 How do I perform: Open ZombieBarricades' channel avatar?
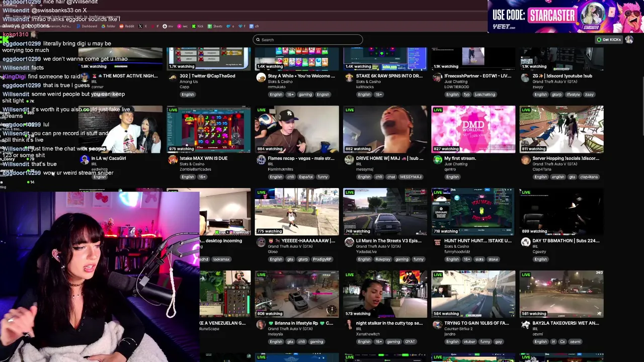click(x=173, y=159)
